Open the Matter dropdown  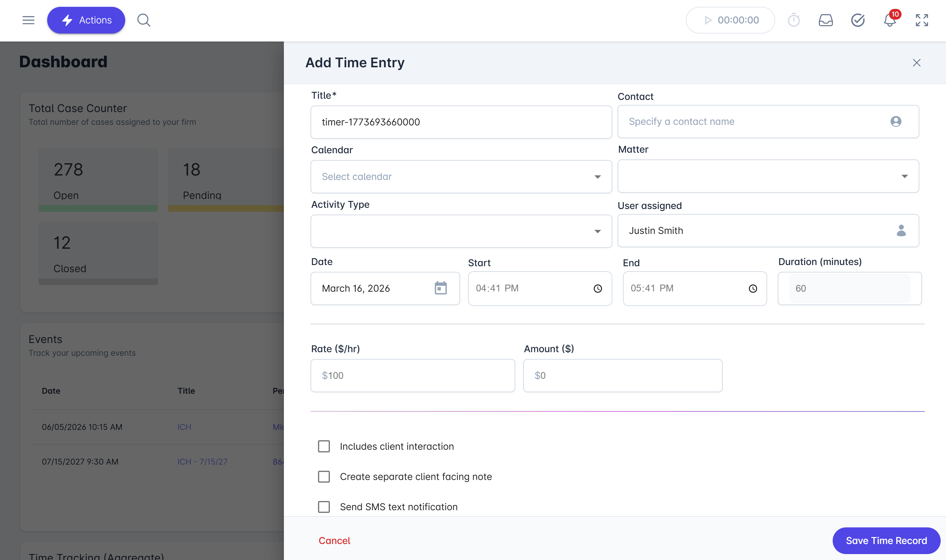(768, 176)
